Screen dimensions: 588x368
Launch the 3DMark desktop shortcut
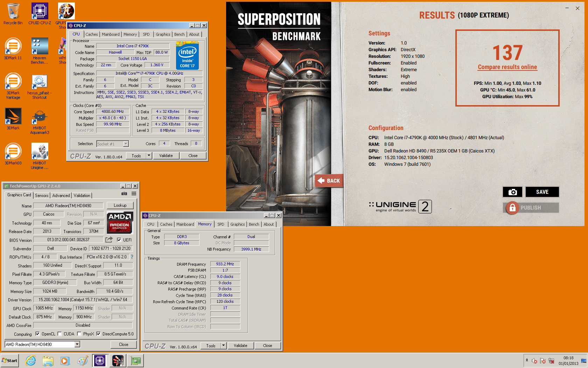point(13,119)
